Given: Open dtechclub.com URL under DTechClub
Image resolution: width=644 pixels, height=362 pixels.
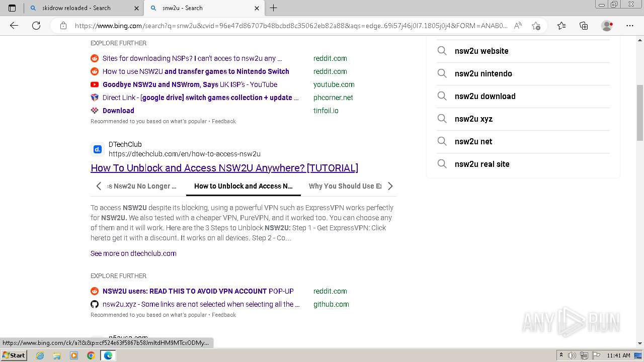Looking at the screenshot, I should point(184,154).
